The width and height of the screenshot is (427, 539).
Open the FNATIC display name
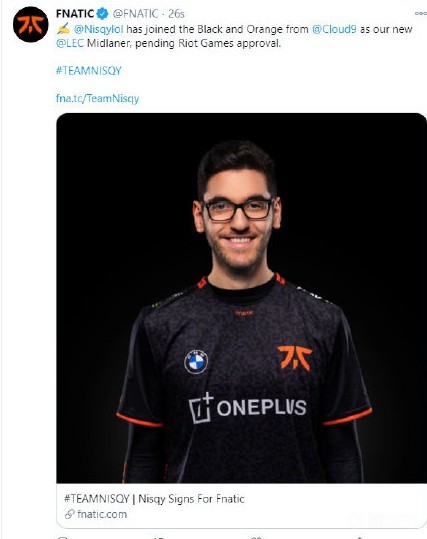coord(75,14)
